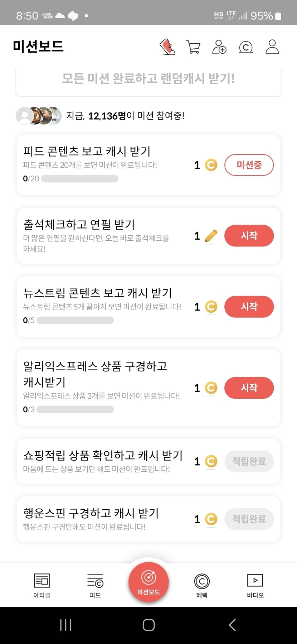Tap the 랜덤캐시 받기 banner
This screenshot has width=297, height=644.
(x=148, y=79)
